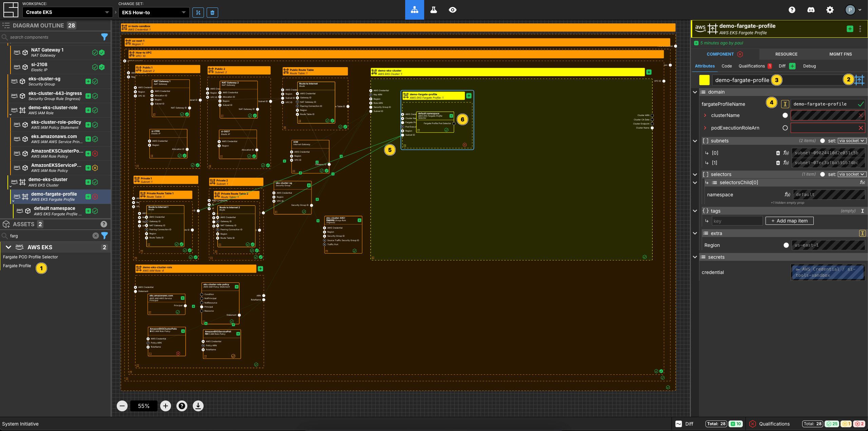Open selectors via socket dropdown
This screenshot has height=431, width=868.
852,174
